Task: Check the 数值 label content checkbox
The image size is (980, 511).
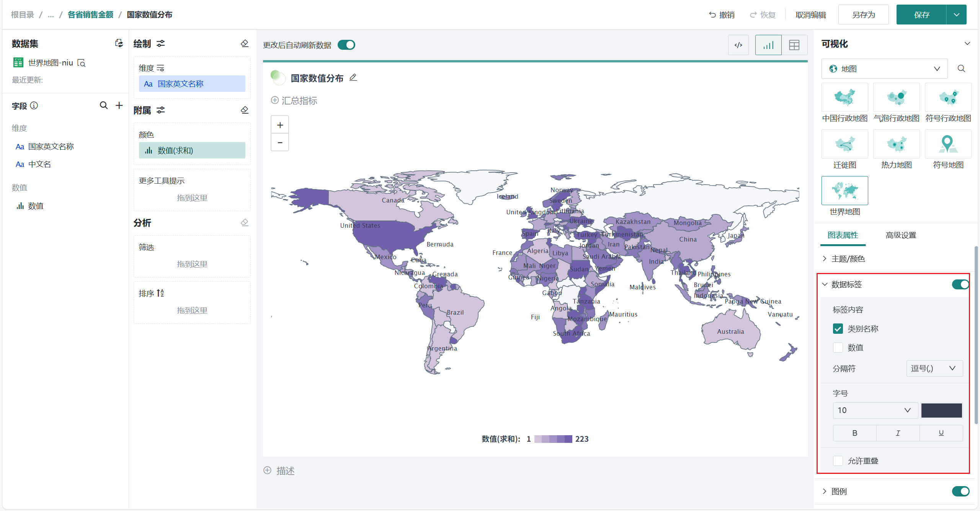Action: [x=838, y=348]
